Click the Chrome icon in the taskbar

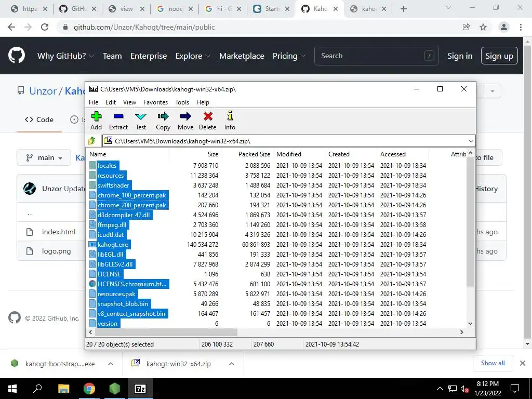89,389
